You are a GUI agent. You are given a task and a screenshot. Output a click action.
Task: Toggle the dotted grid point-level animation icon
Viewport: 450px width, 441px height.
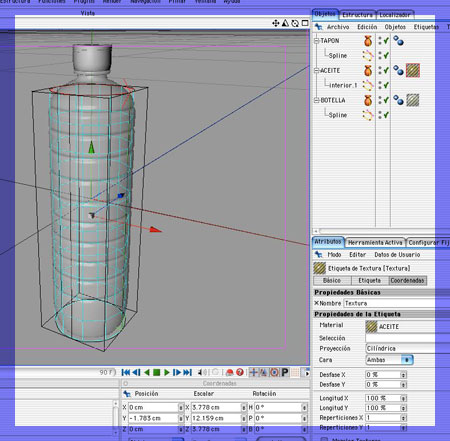click(295, 372)
